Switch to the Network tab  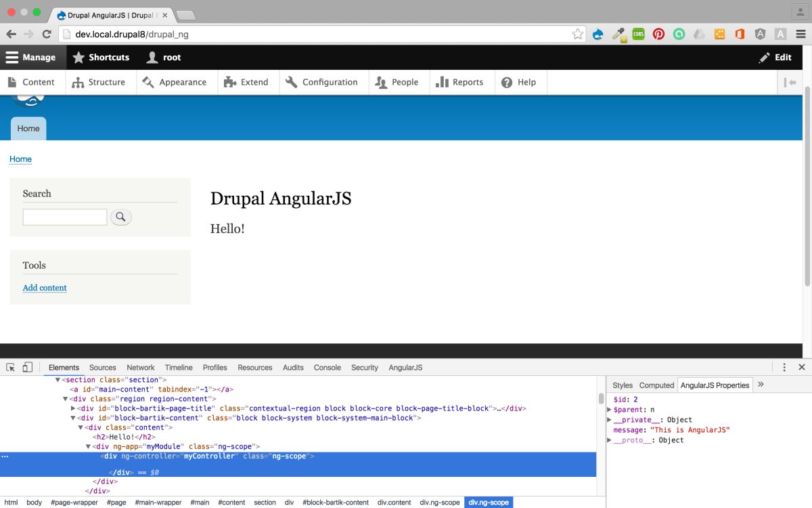point(141,368)
